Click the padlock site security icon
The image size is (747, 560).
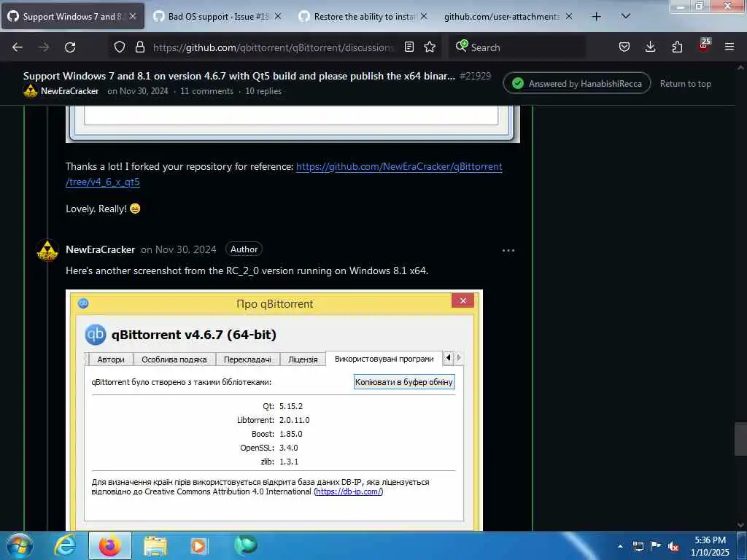pyautogui.click(x=139, y=47)
